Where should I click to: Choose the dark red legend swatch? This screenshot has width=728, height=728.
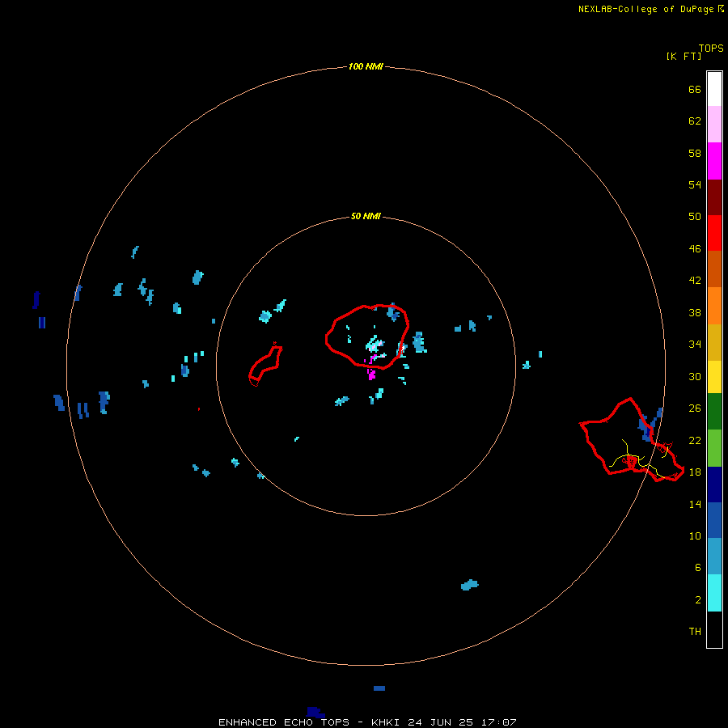click(x=714, y=197)
